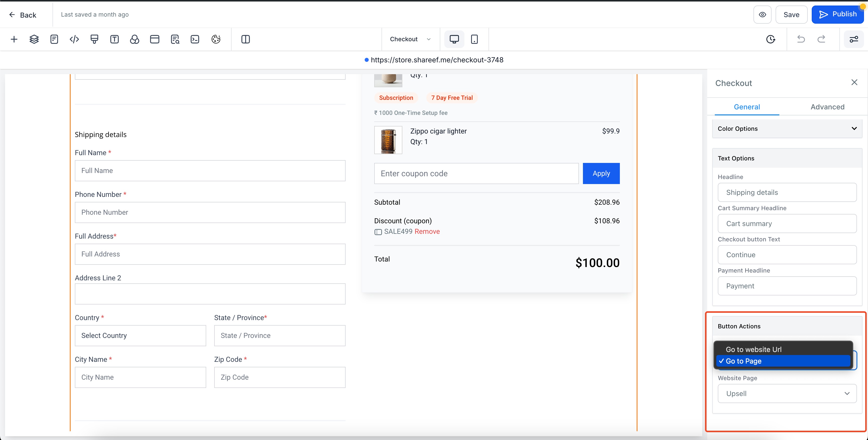
Task: Select the paint brush styling icon
Action: [94, 39]
